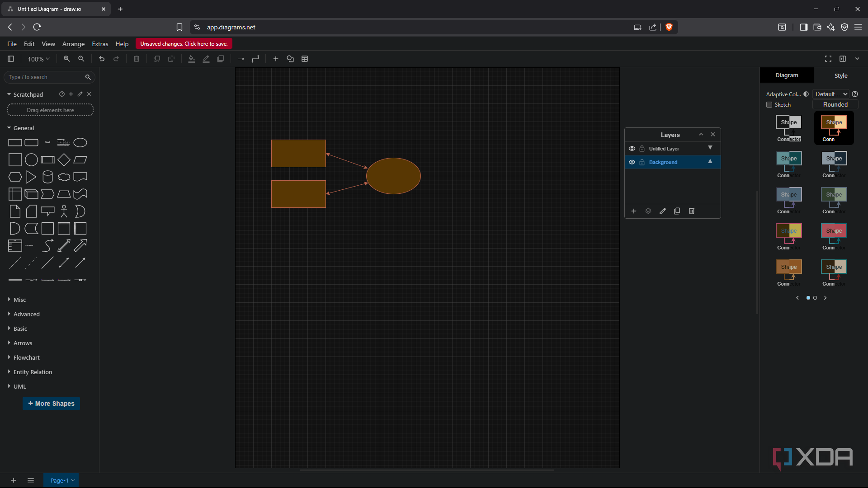The width and height of the screenshot is (868, 488).
Task: Add a new layer in Layers panel
Action: (x=634, y=211)
